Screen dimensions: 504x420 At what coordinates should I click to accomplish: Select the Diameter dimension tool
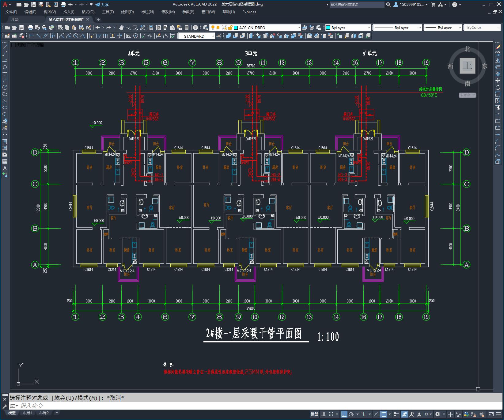point(76,36)
